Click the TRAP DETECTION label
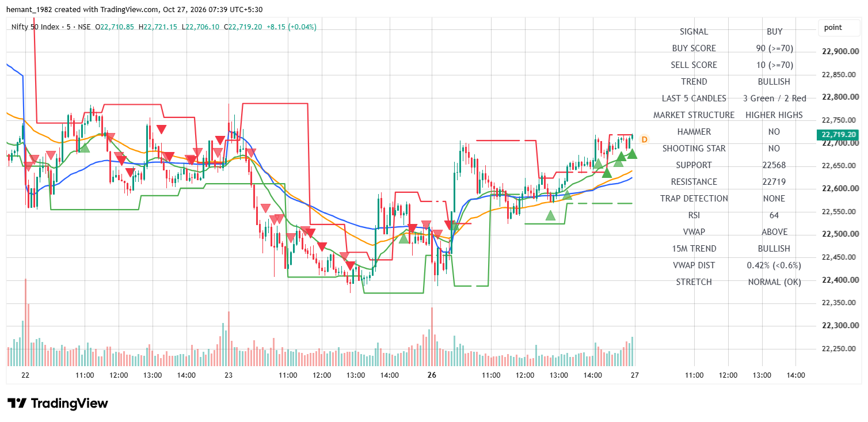Screen dimensions: 868x422 click(x=694, y=199)
